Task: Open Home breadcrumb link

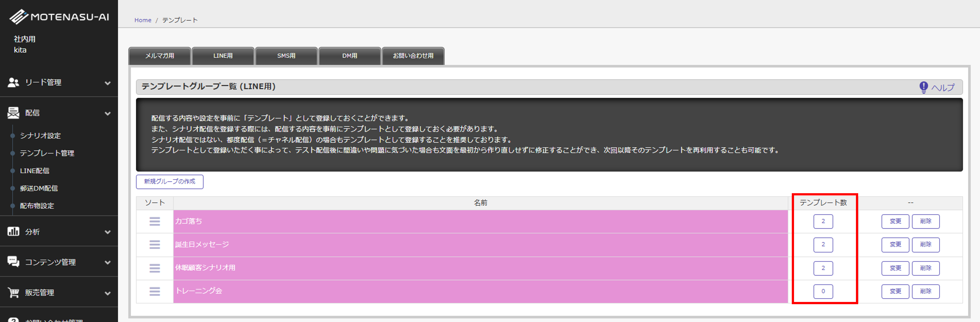Action: tap(143, 20)
